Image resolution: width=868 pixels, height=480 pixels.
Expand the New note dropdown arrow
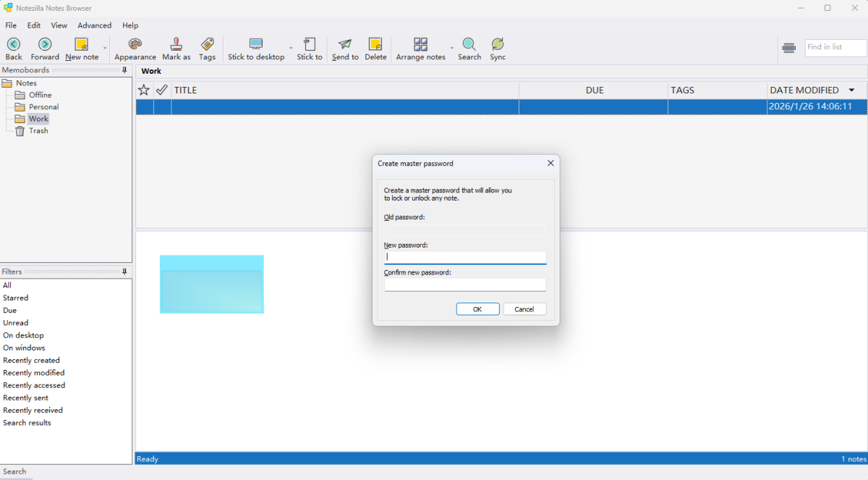click(105, 49)
